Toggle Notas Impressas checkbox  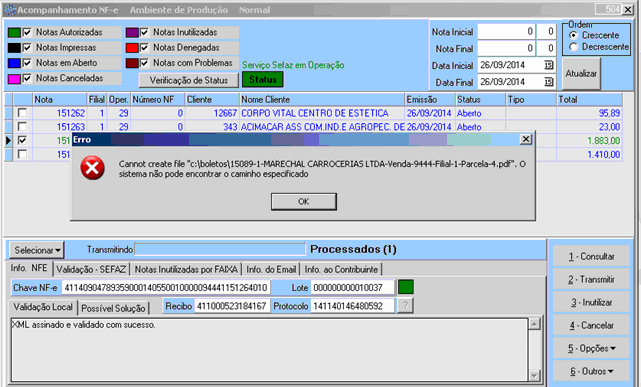(27, 48)
